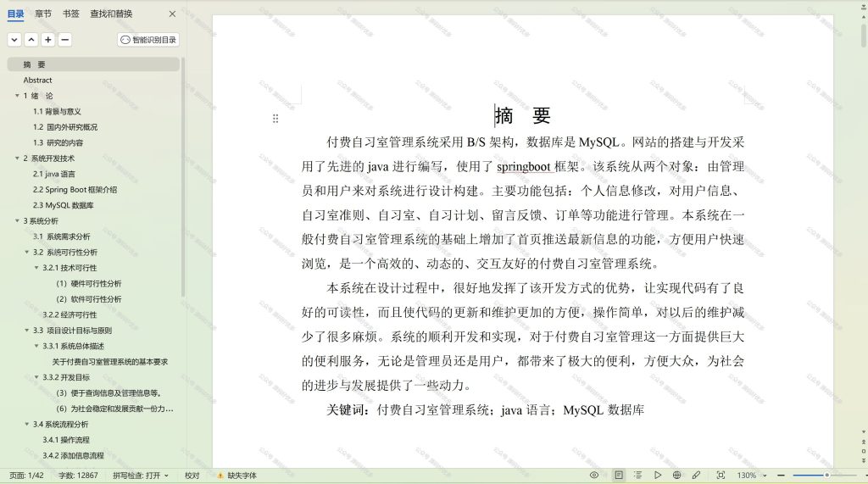This screenshot has width=868, height=484.
Task: Switch to the 目录 tab
Action: 15,14
